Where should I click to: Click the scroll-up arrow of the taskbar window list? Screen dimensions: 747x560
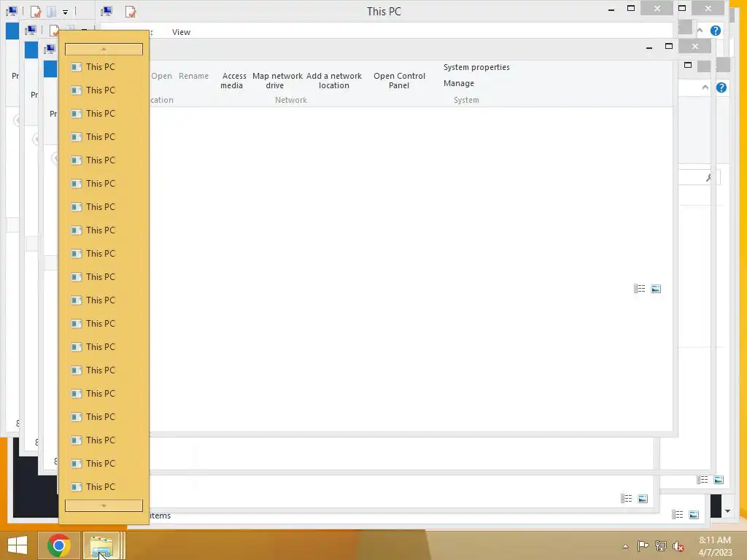[104, 49]
